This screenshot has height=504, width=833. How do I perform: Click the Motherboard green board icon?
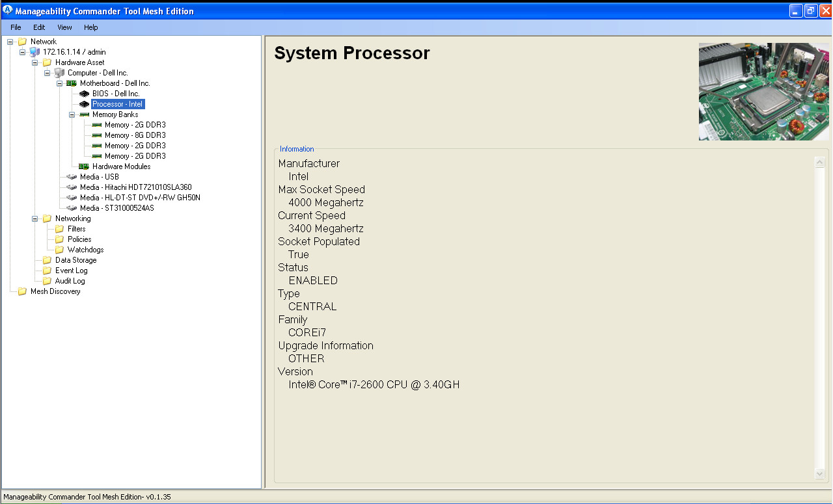(72, 83)
